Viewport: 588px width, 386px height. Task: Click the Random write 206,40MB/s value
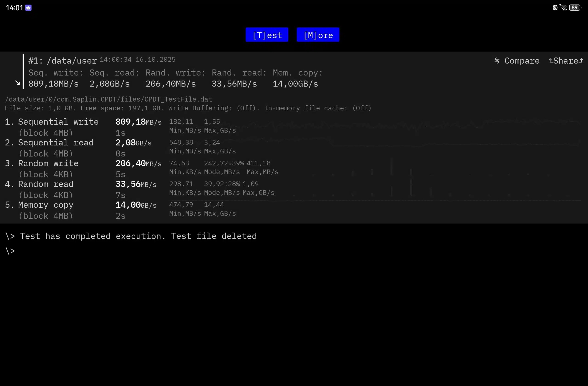[138, 163]
